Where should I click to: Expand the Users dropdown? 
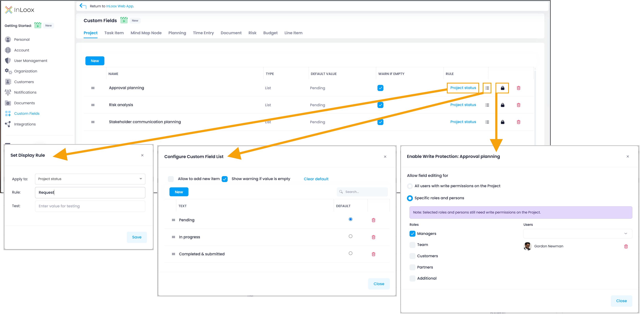(x=578, y=233)
